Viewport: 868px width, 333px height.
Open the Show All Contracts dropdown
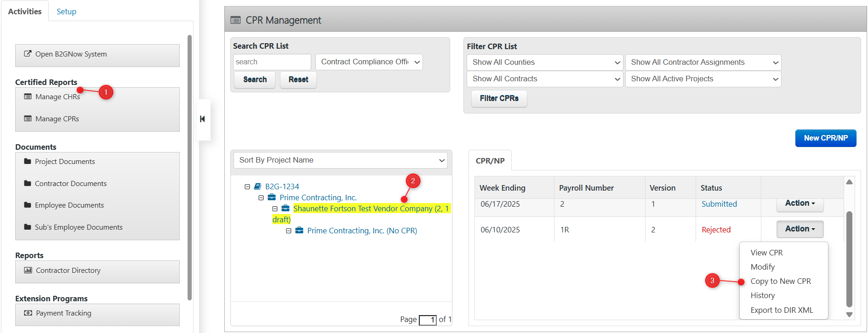click(545, 79)
